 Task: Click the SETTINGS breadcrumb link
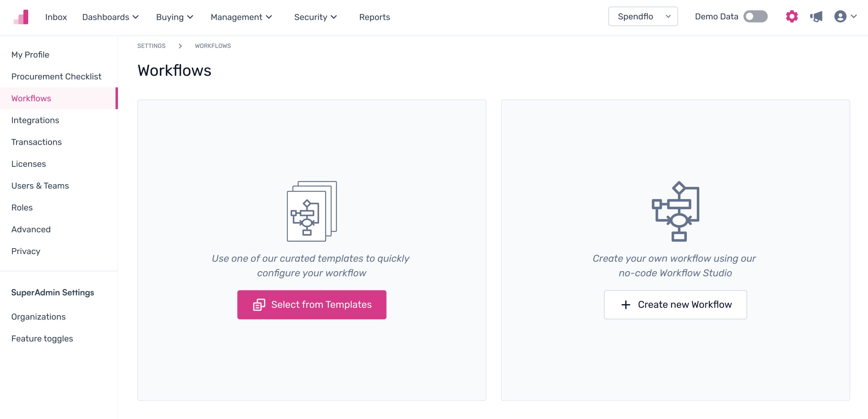[x=151, y=46]
